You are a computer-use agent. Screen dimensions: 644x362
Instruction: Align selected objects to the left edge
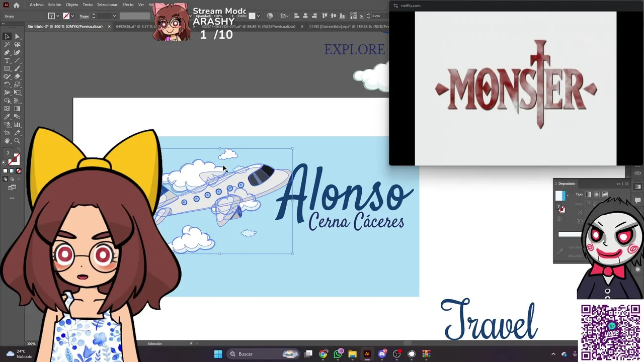coord(296,16)
